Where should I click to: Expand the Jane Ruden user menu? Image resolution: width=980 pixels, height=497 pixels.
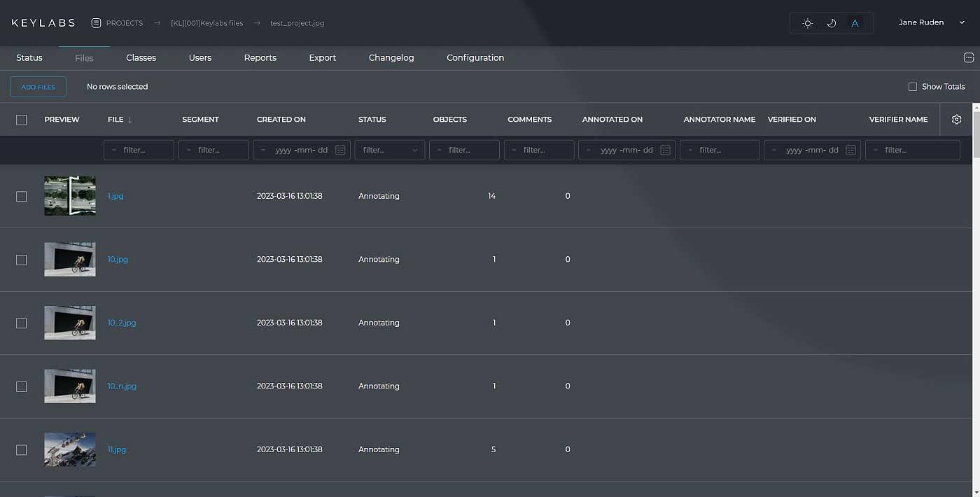932,23
